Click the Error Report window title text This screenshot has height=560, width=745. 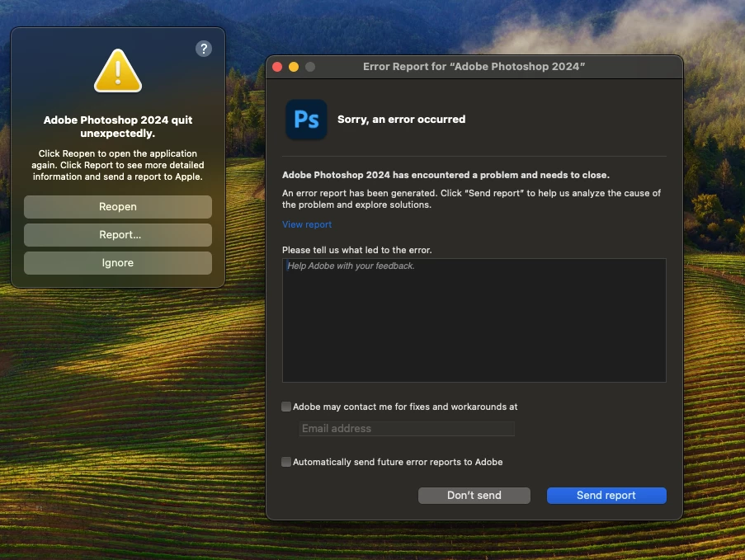[x=474, y=67]
